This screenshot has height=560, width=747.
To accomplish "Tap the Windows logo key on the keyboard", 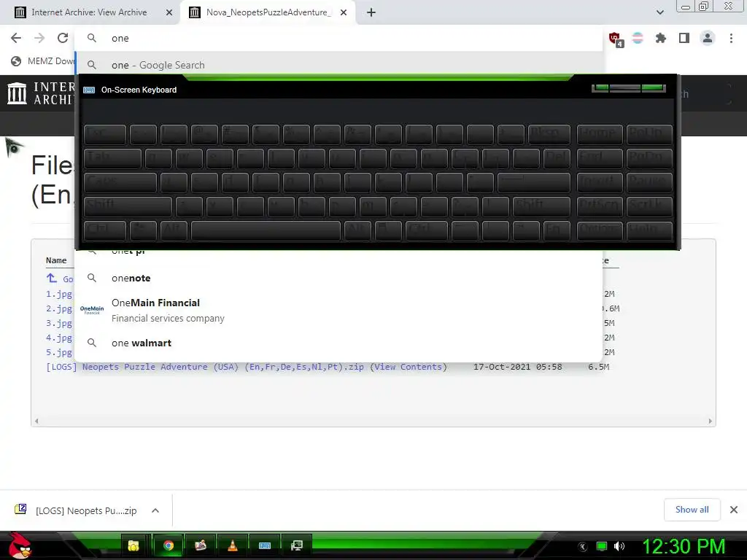I will click(x=143, y=230).
